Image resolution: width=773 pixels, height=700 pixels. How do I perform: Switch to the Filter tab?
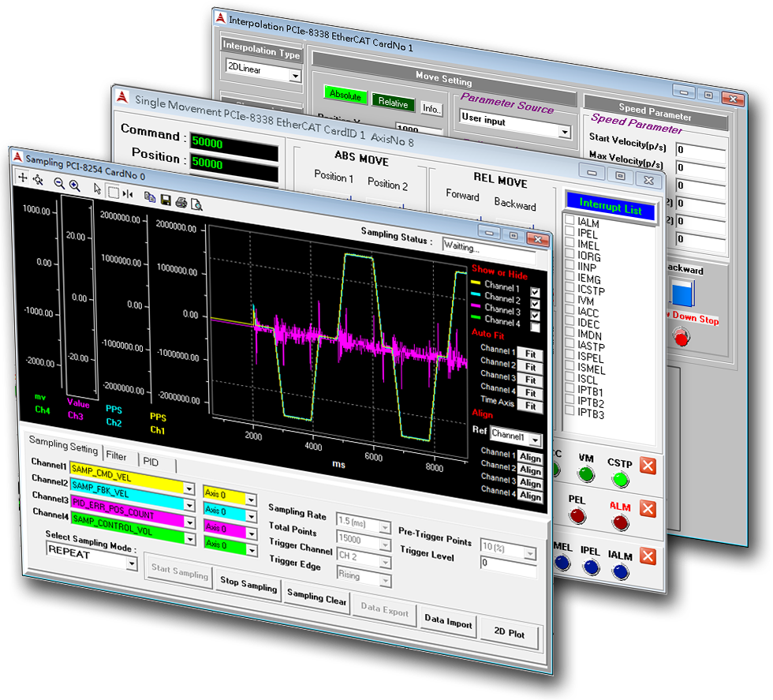pyautogui.click(x=117, y=455)
